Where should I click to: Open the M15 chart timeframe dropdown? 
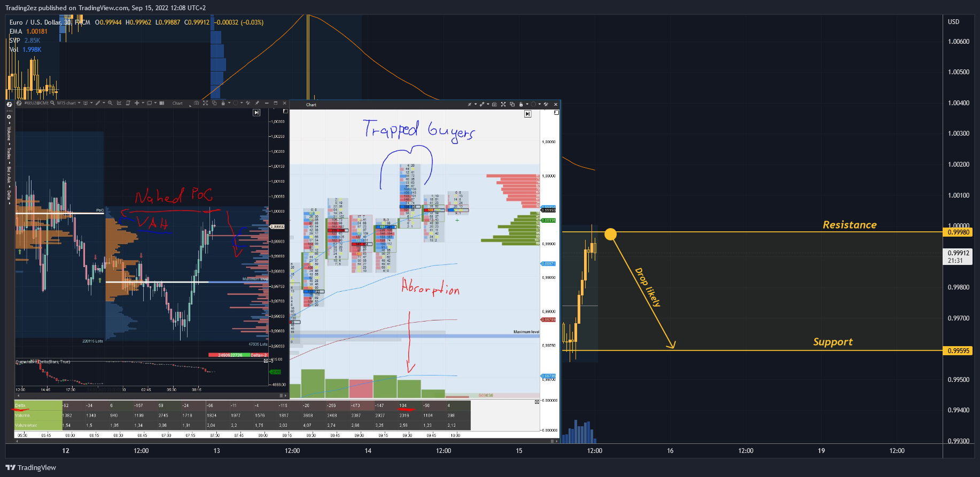[x=68, y=103]
